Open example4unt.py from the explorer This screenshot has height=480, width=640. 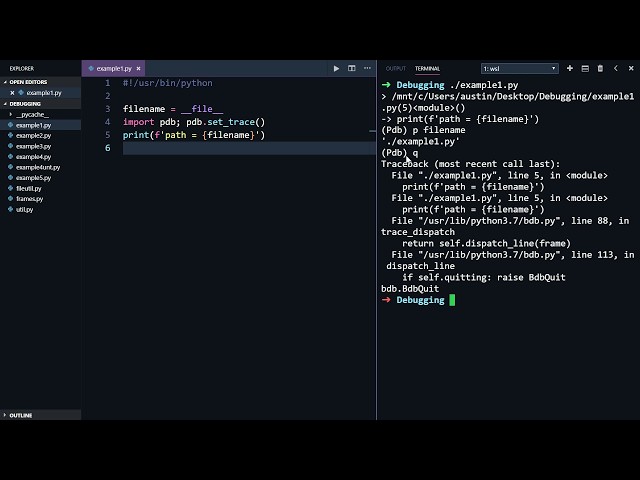point(38,167)
